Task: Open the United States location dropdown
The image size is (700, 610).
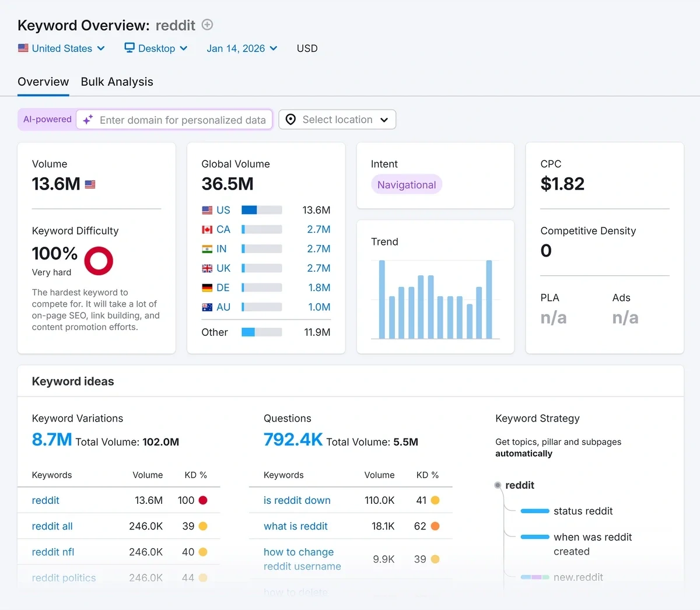Action: click(61, 48)
